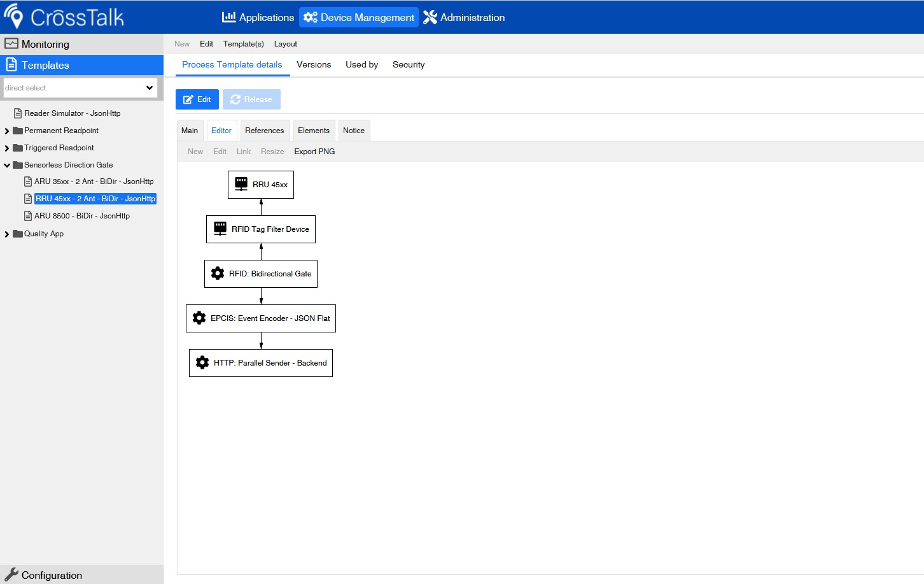Viewport: 924px width, 584px height.
Task: Click the document icon beside ARU 35xx template
Action: [28, 182]
